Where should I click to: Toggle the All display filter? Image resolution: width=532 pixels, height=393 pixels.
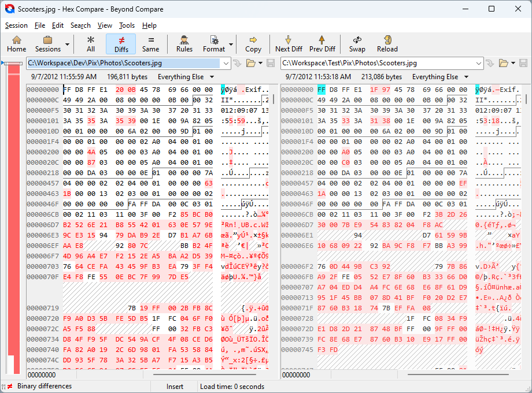coord(91,43)
